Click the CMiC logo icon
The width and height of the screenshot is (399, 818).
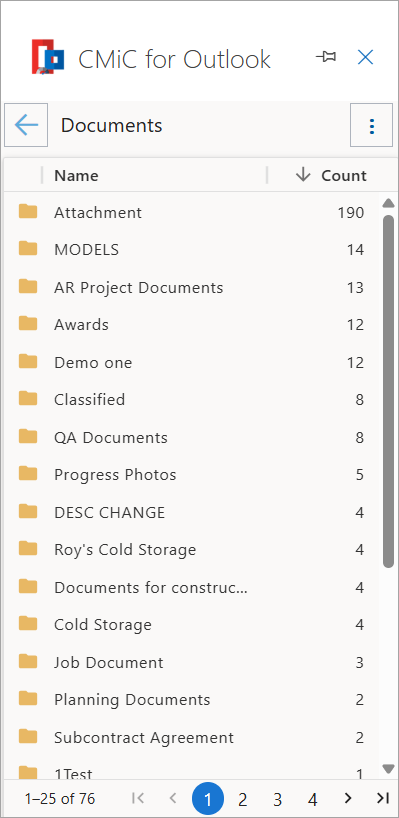[48, 57]
